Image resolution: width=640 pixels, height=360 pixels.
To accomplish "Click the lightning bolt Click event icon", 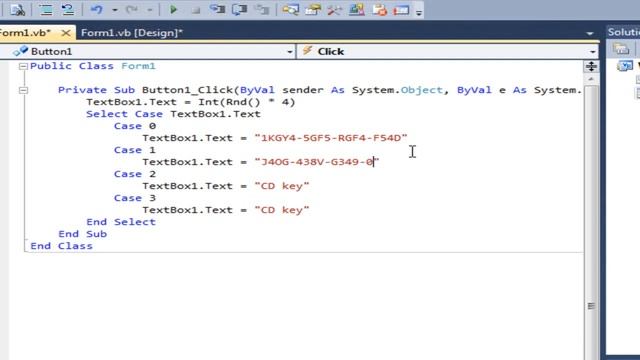I will coord(307,51).
